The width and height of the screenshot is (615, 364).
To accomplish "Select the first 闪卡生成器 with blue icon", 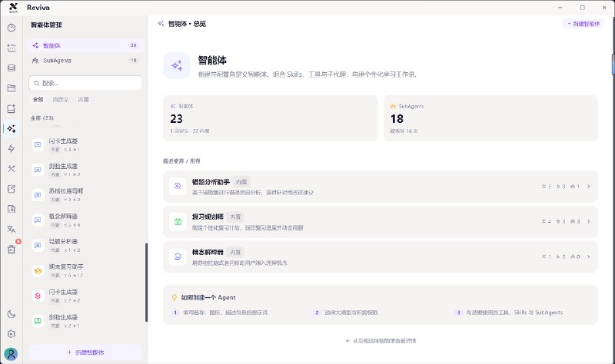I will [85, 144].
